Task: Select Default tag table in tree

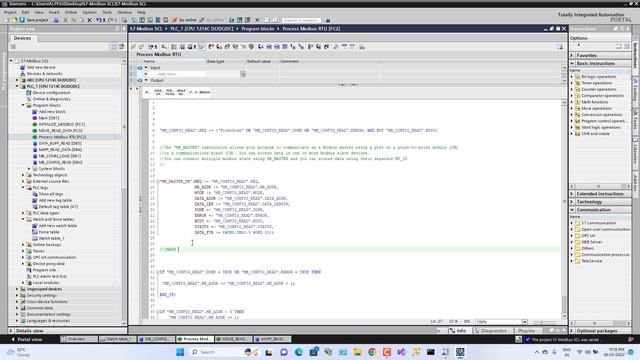Action: point(58,207)
